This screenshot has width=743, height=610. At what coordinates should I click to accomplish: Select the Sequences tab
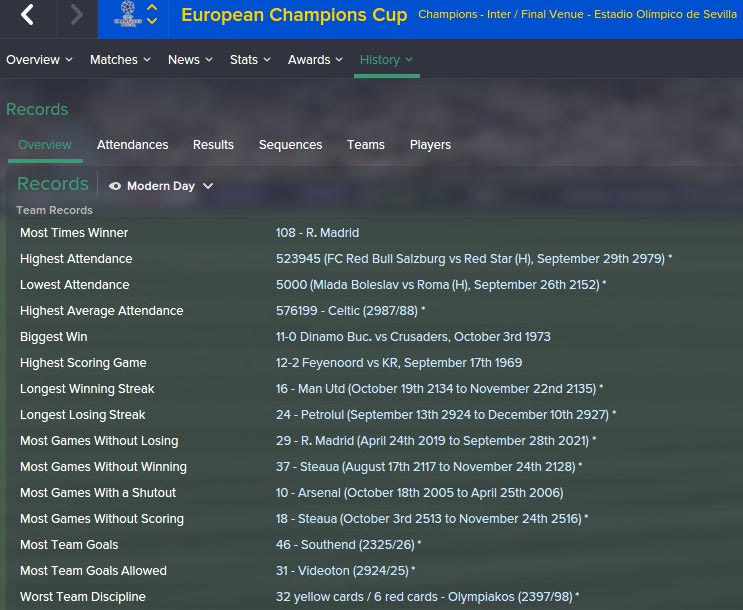[290, 145]
